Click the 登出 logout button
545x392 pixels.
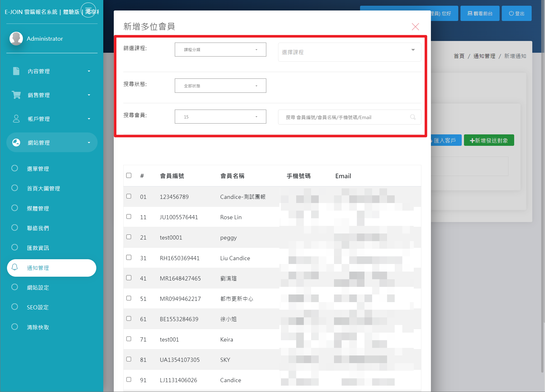(x=516, y=13)
